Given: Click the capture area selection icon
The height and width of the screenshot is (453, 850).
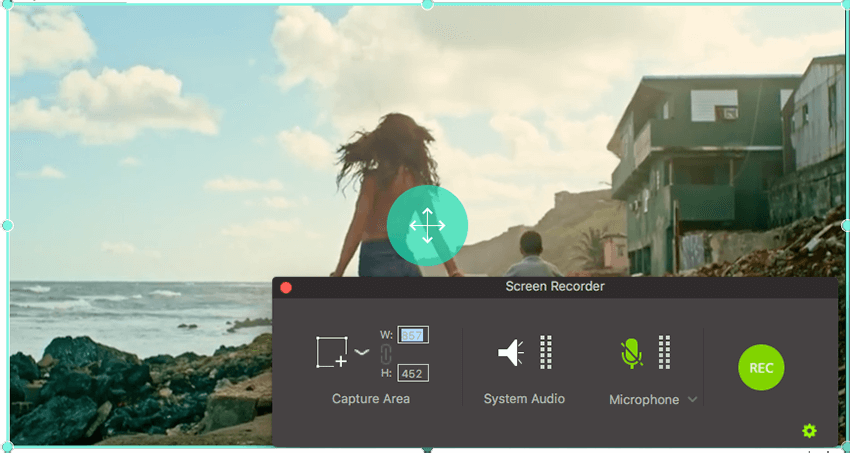Looking at the screenshot, I should [x=331, y=353].
